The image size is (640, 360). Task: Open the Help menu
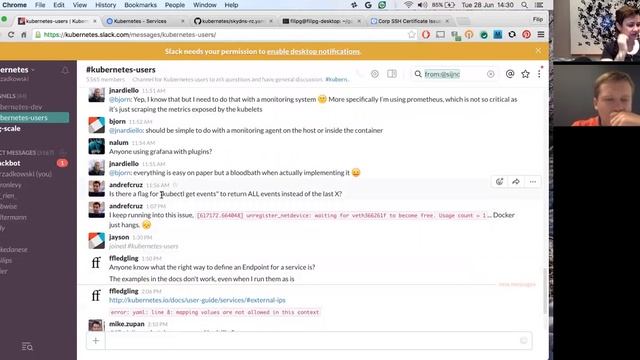(x=231, y=5)
